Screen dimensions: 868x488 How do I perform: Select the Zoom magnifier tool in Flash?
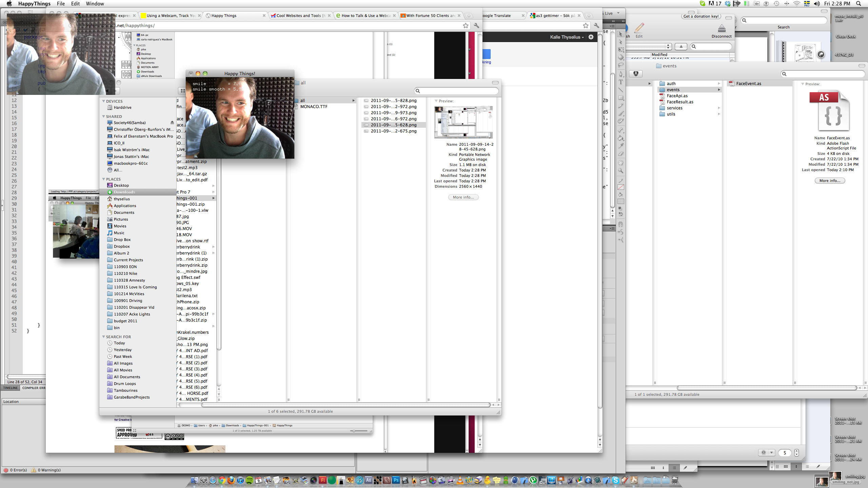click(620, 170)
